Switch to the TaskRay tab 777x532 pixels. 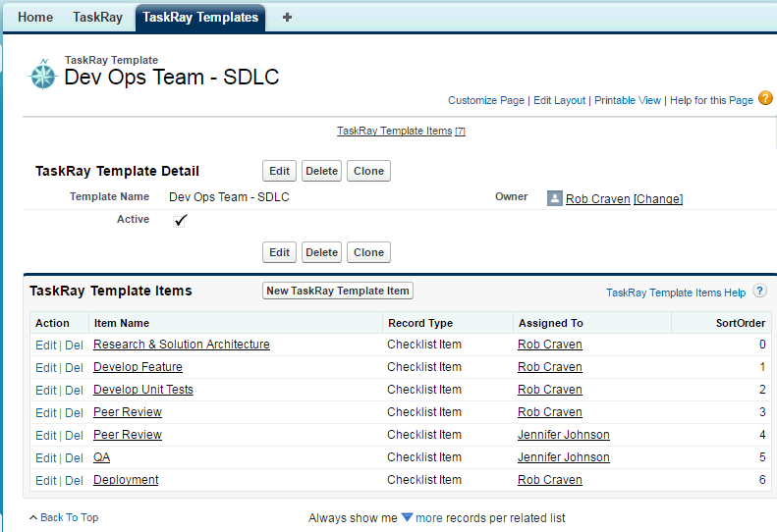pyautogui.click(x=97, y=18)
